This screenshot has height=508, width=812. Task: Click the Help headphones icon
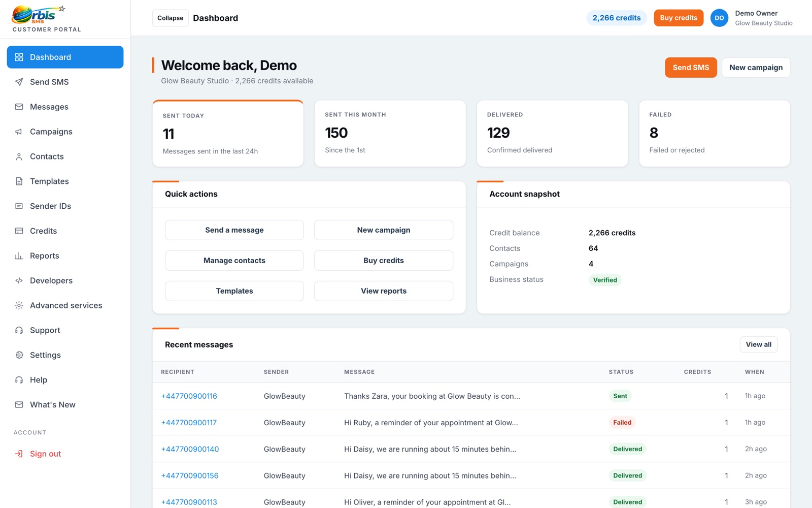click(x=19, y=380)
